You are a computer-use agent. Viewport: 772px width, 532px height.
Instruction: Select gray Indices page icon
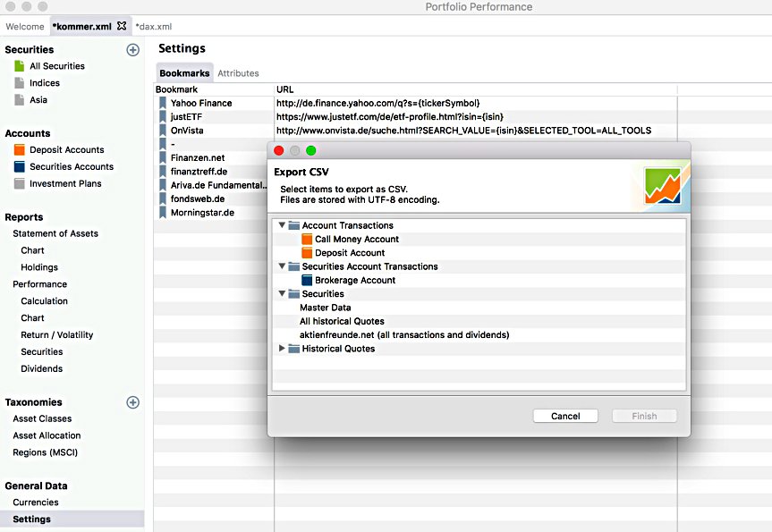point(19,82)
